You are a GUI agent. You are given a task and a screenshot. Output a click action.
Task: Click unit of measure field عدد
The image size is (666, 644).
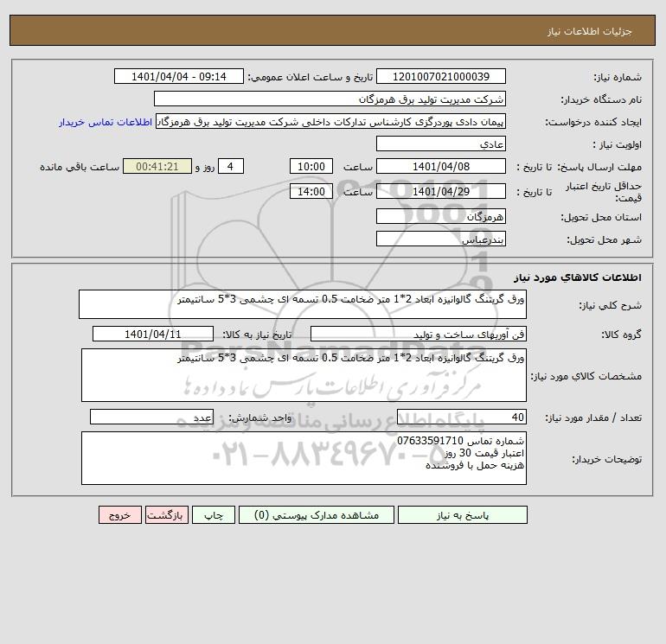pos(151,417)
